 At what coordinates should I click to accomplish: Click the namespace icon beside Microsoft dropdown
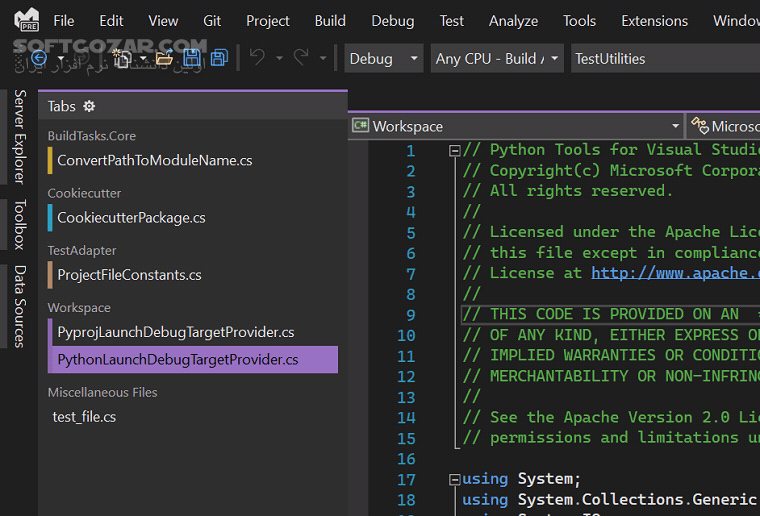(x=699, y=125)
